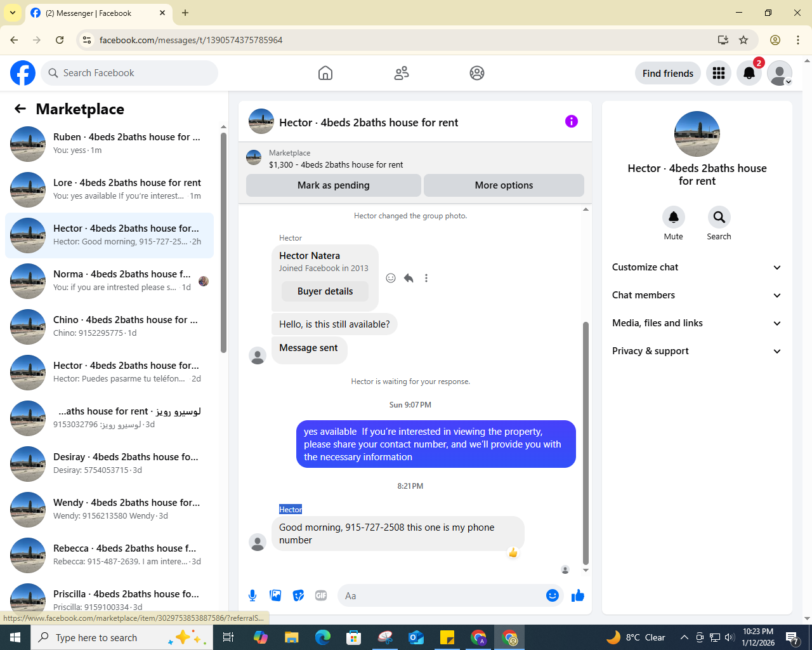Screen dimensions: 812x650
Task: Open Windows notification center icon
Action: [792, 637]
